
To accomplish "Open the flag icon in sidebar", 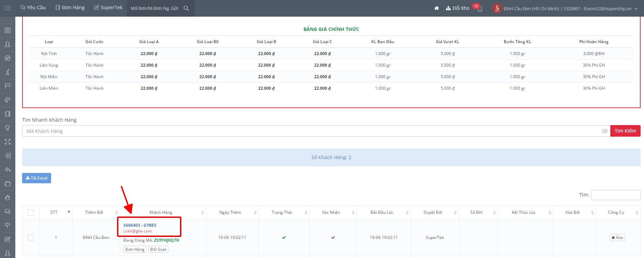I will point(7,86).
